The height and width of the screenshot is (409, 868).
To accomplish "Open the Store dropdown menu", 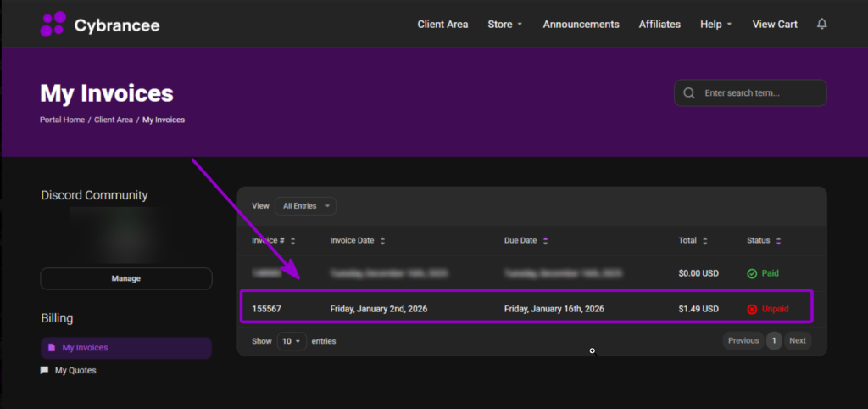I will pos(505,25).
